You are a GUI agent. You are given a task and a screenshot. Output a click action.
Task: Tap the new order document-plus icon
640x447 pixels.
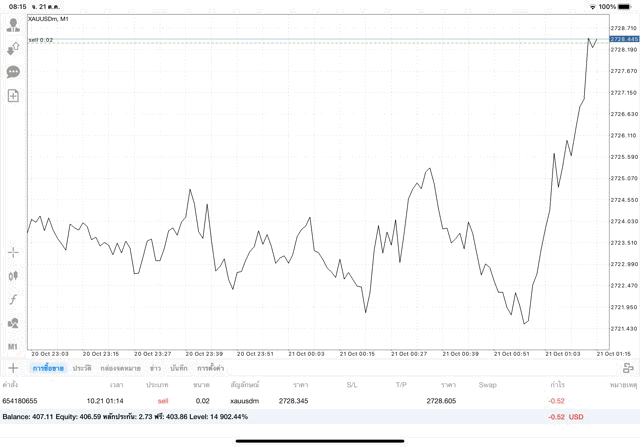click(x=13, y=96)
